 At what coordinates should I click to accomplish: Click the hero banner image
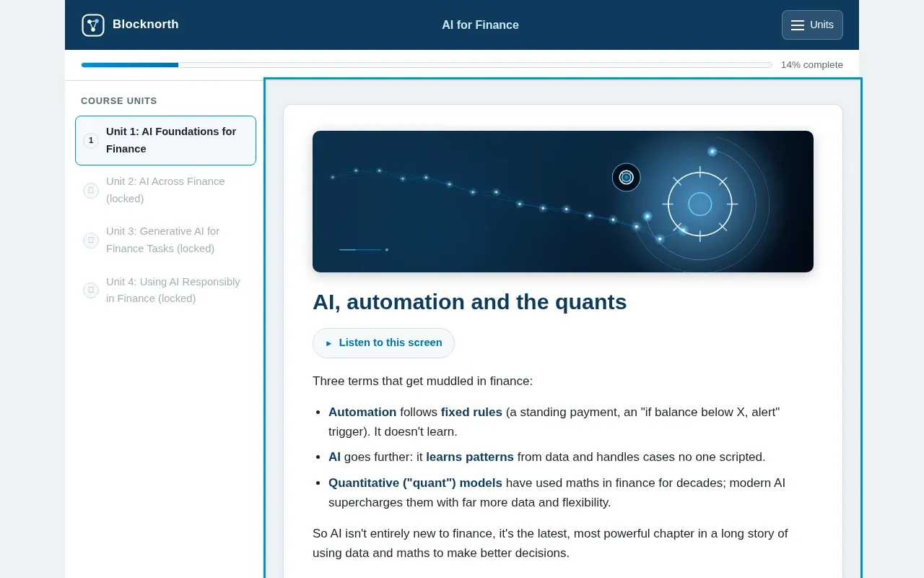coord(563,202)
